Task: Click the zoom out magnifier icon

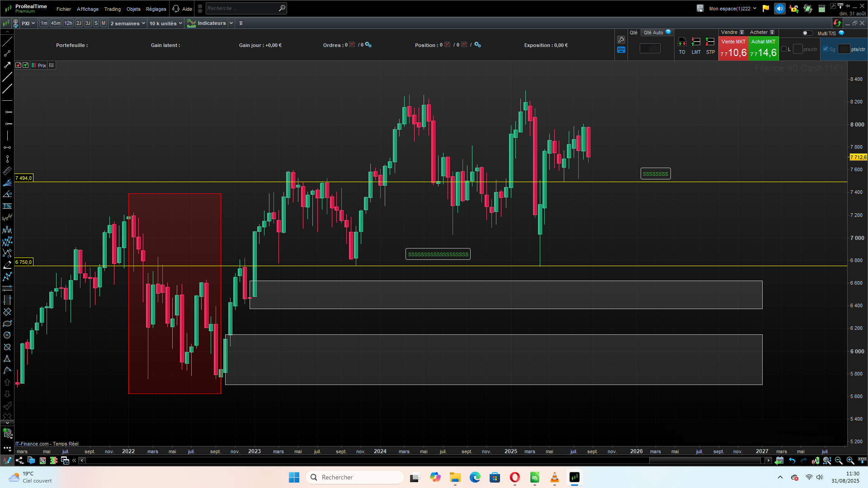Action: (x=839, y=460)
